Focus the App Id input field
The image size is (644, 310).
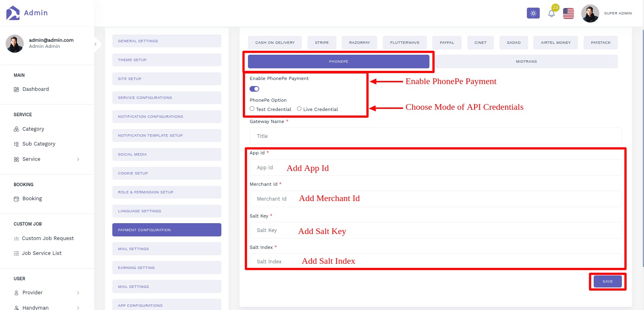436,167
